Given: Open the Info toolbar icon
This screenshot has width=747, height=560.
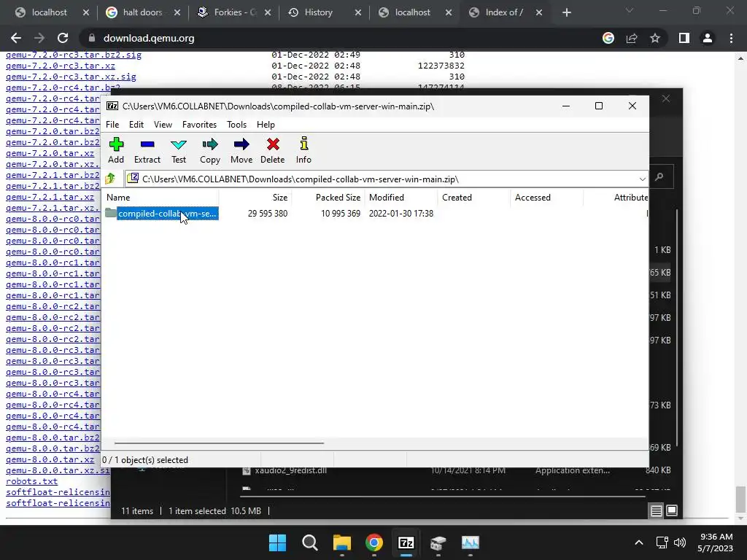Looking at the screenshot, I should [x=303, y=150].
